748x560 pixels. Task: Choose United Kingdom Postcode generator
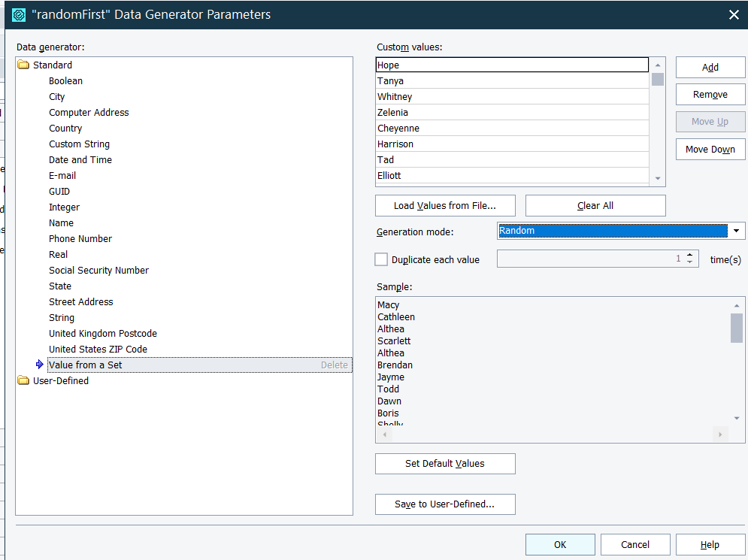coord(103,334)
